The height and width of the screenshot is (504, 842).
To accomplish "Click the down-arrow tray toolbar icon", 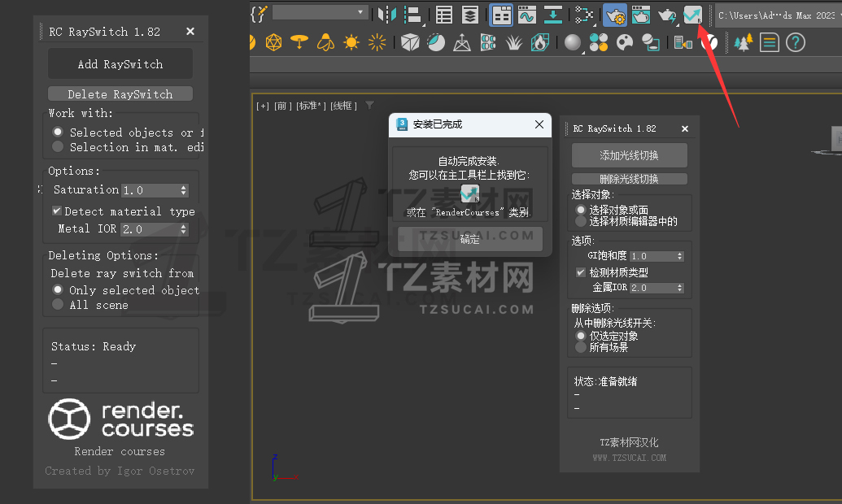I will pos(552,15).
